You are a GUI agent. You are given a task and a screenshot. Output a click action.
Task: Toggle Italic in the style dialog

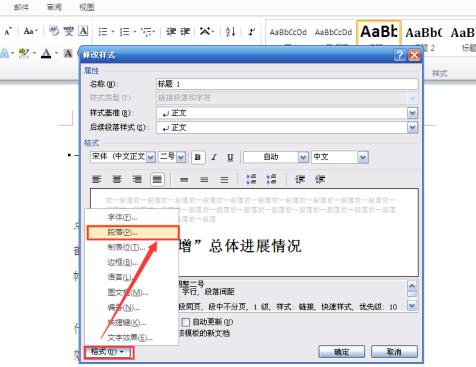[214, 157]
